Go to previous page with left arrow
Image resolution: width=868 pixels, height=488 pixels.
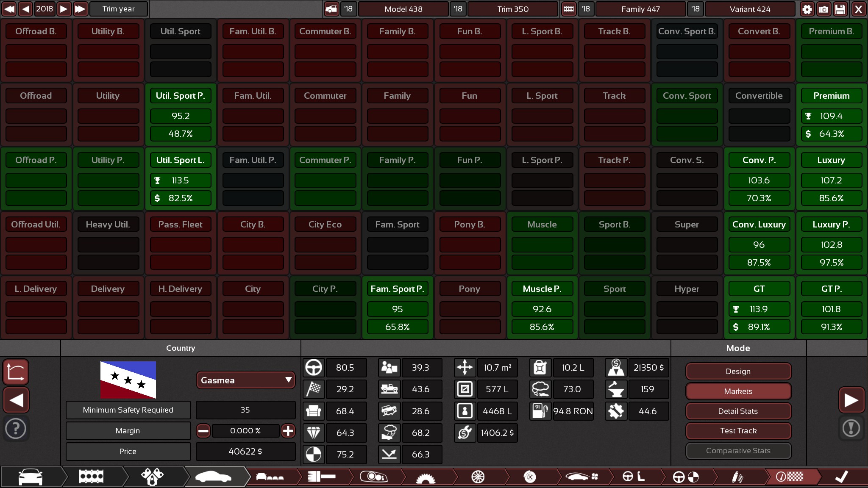coord(16,400)
